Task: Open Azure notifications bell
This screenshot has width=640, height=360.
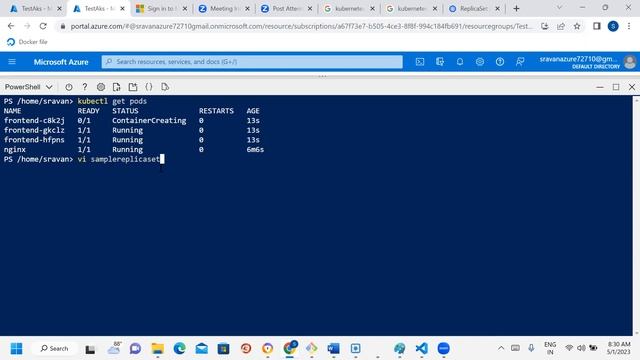Action: pyautogui.click(x=460, y=62)
